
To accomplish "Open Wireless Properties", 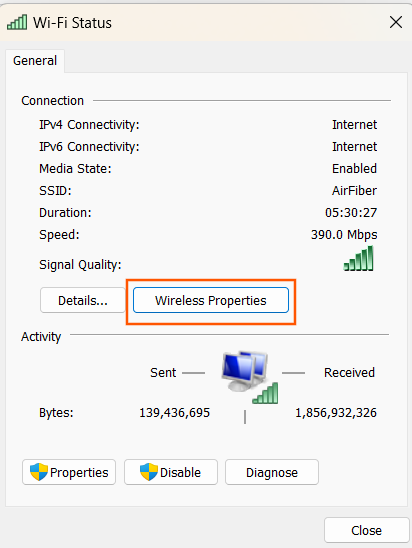I will click(211, 300).
